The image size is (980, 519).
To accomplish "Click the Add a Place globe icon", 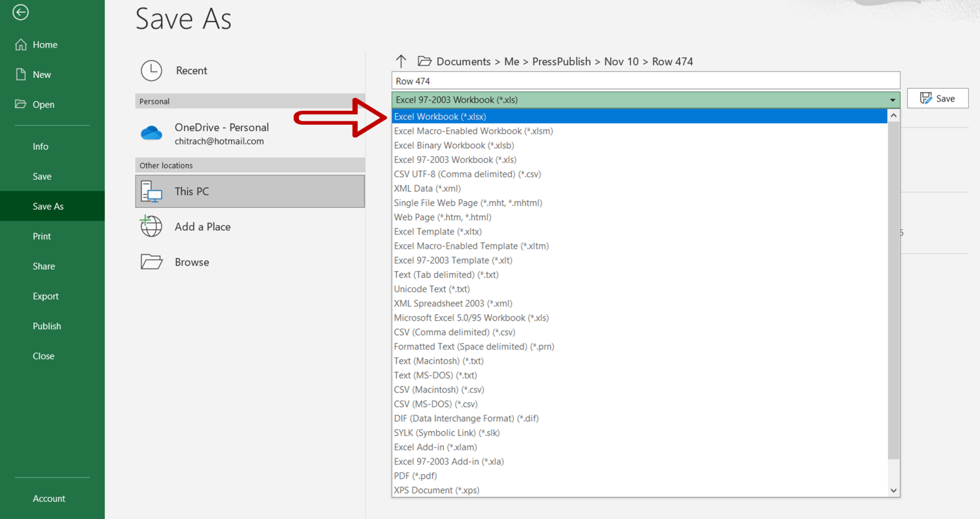I will (150, 226).
